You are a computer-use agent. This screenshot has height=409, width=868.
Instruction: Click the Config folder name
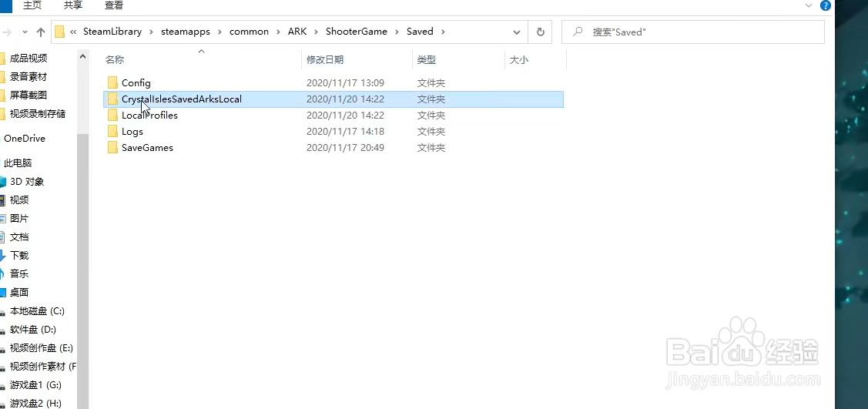(136, 83)
